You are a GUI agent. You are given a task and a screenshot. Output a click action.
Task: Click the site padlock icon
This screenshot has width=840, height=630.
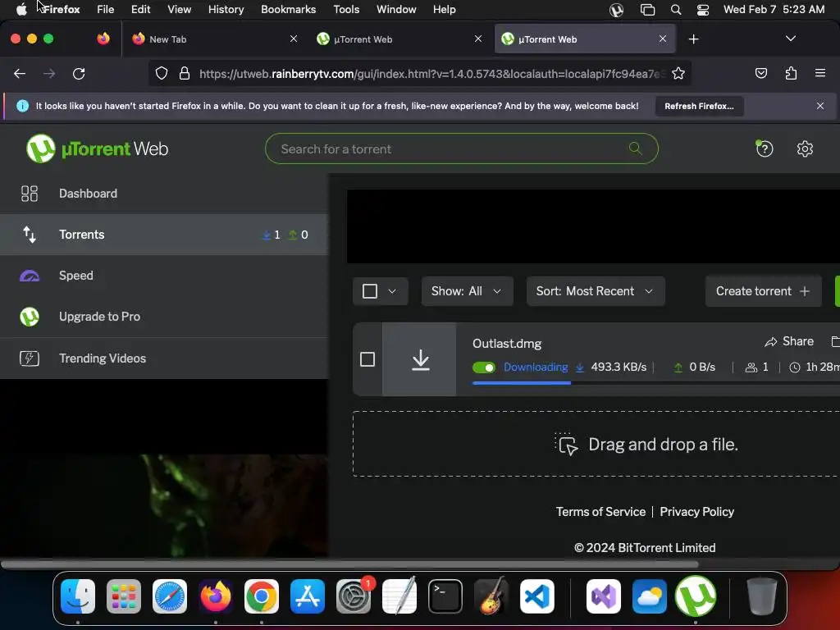185,73
